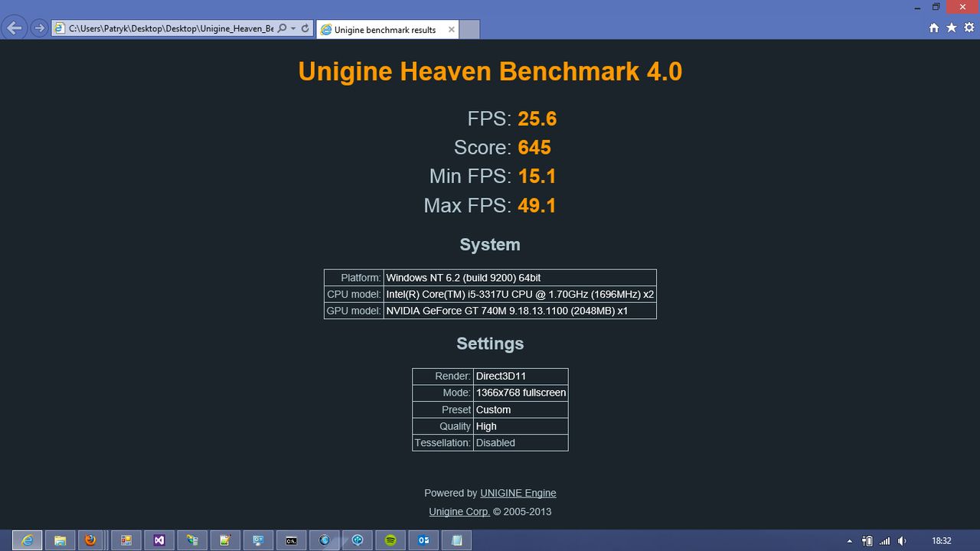Viewport: 980px width, 551px height.
Task: Open the blue globe app in taskbar
Action: [x=325, y=540]
